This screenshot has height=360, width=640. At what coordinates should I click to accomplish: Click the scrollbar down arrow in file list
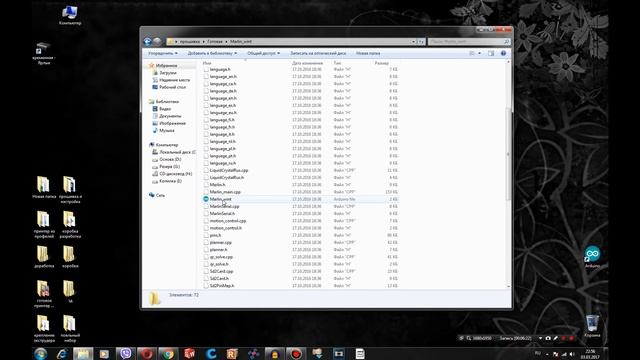(x=508, y=287)
